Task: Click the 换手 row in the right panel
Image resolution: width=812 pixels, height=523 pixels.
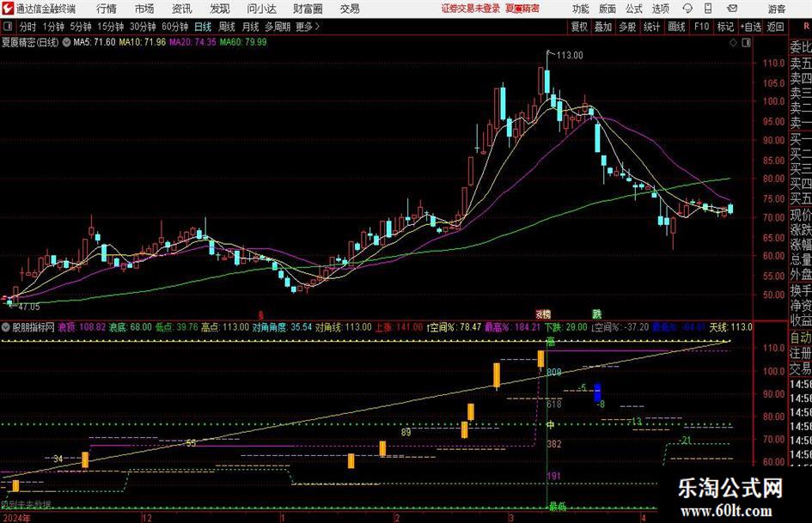Action: (x=801, y=290)
